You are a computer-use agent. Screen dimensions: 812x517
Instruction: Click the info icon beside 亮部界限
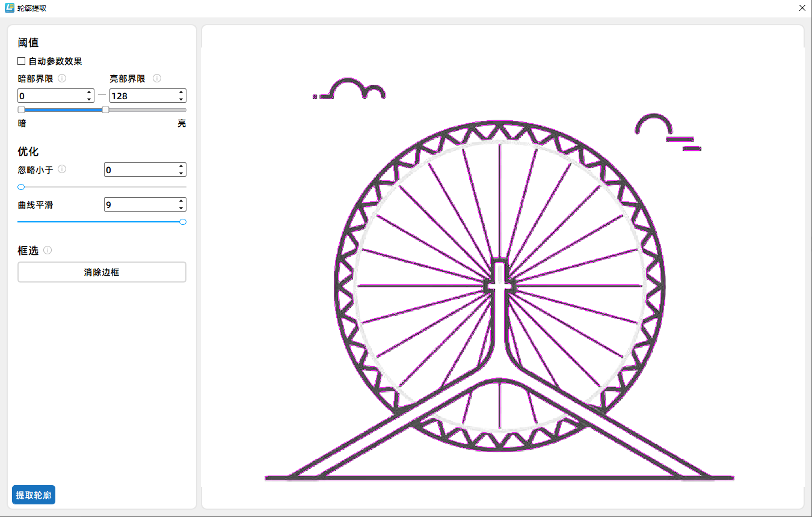(x=157, y=78)
